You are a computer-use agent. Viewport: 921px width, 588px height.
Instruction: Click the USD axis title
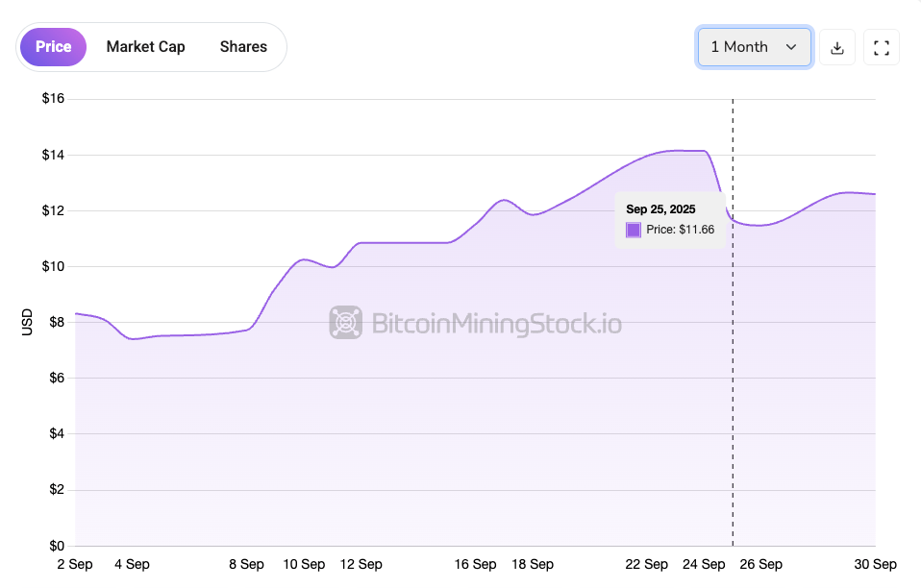tap(27, 322)
